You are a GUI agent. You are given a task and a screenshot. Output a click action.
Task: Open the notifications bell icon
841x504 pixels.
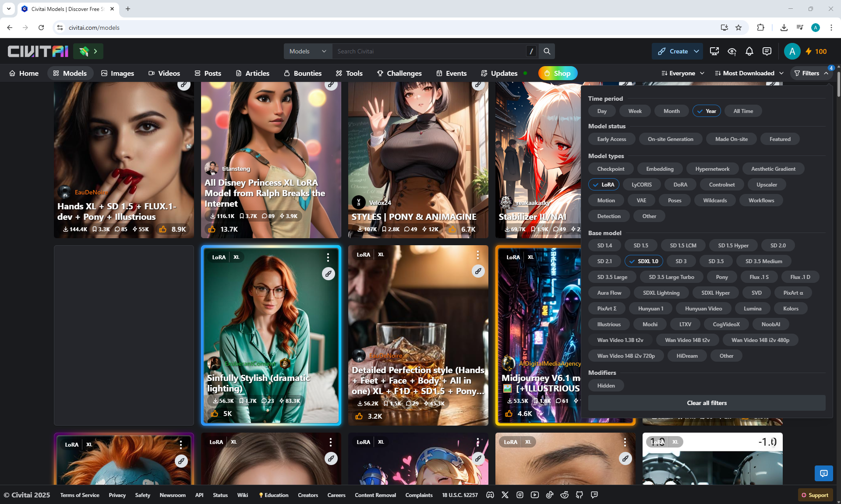coord(749,51)
